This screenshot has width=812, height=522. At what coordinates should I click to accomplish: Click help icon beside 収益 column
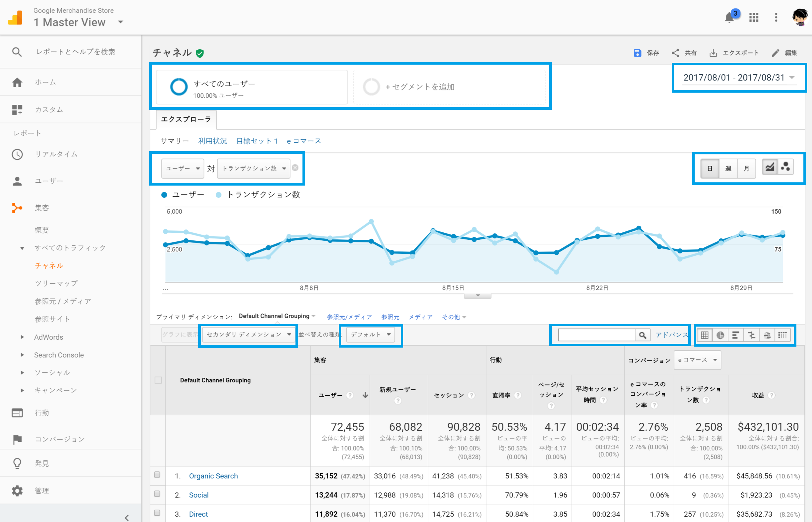click(771, 395)
